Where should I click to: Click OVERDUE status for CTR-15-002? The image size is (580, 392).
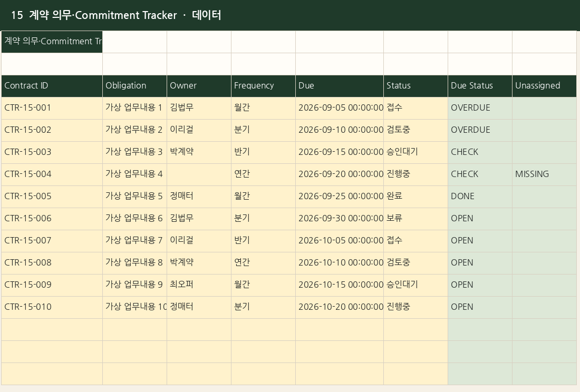(480, 131)
